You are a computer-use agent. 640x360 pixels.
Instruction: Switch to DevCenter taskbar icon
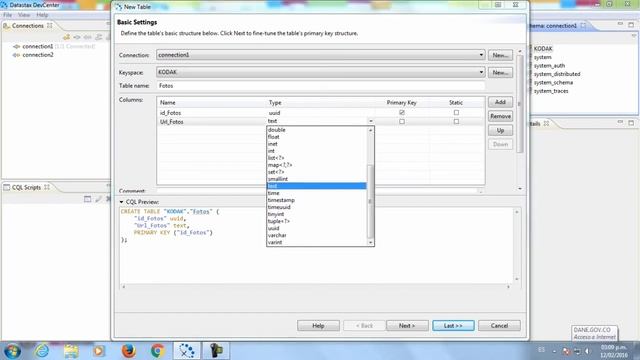[187, 351]
